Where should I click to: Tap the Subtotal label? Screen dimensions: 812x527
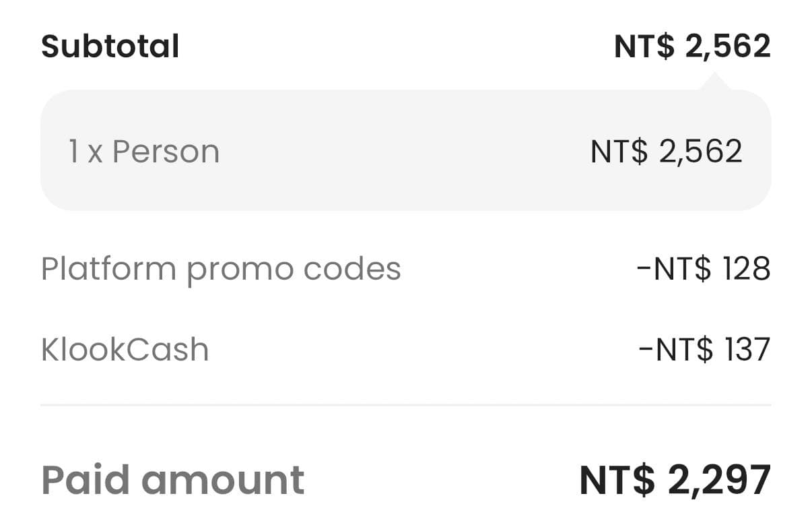pos(110,46)
